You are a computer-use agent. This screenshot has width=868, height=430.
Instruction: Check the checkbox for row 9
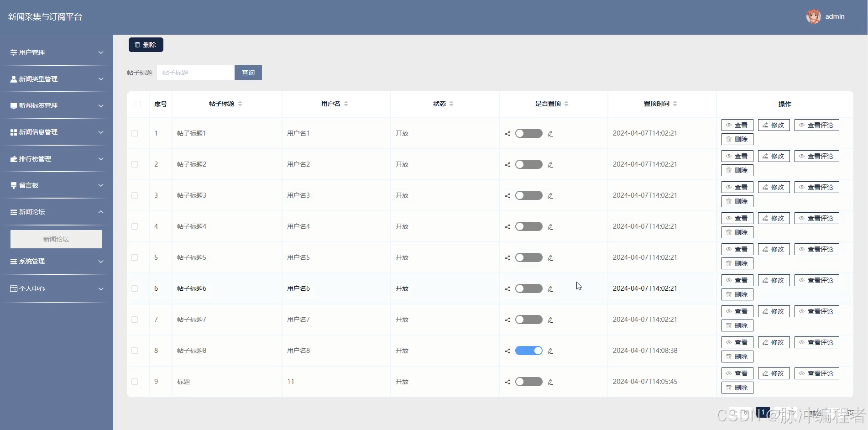[135, 382]
